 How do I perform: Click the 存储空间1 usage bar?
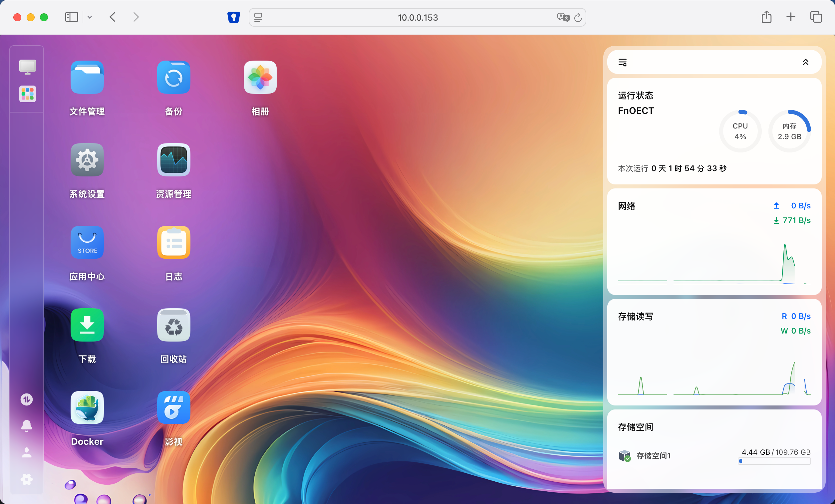[774, 461]
